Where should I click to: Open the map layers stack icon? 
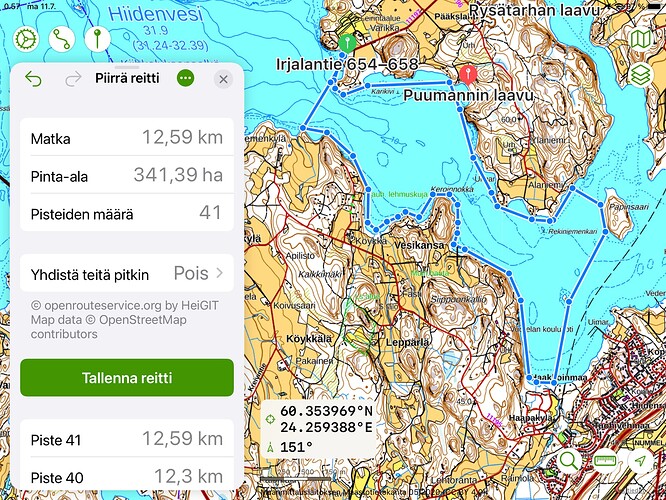(641, 75)
